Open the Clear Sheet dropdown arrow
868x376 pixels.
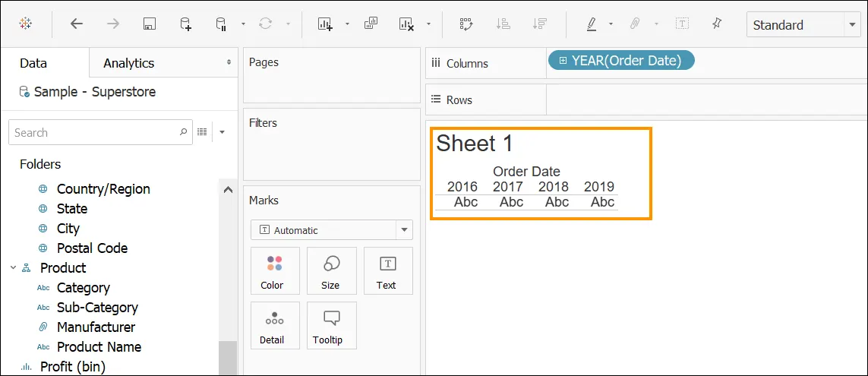[428, 24]
